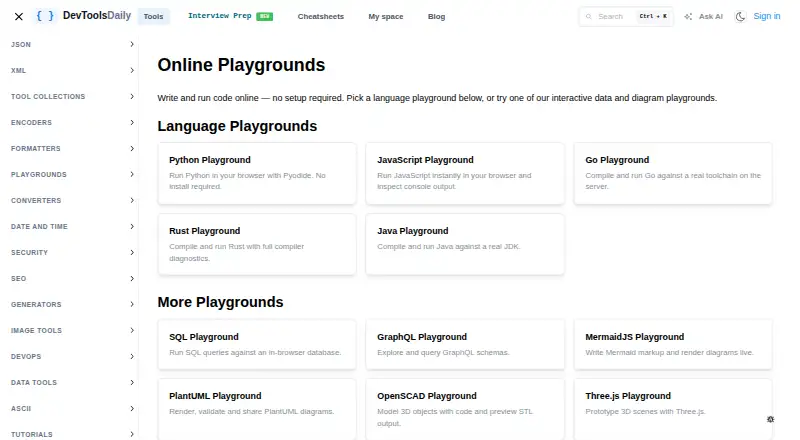Open the Rust Playground card

(x=257, y=245)
